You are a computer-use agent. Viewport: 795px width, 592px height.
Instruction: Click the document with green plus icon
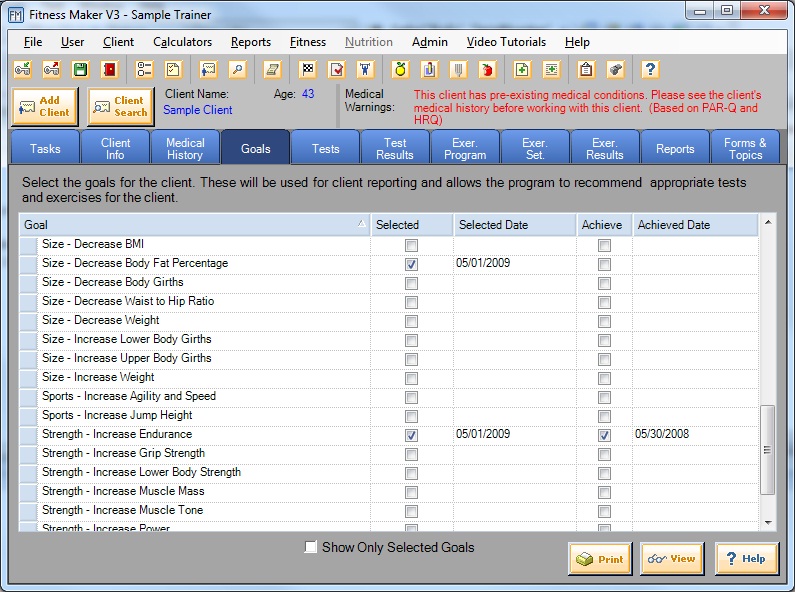(x=522, y=69)
